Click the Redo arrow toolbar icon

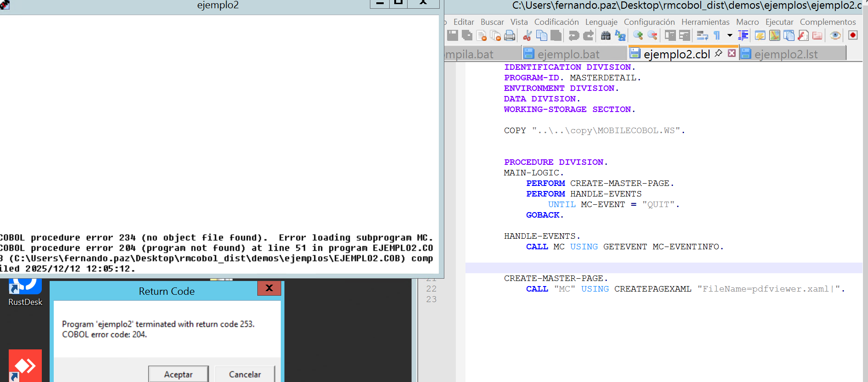tap(588, 35)
